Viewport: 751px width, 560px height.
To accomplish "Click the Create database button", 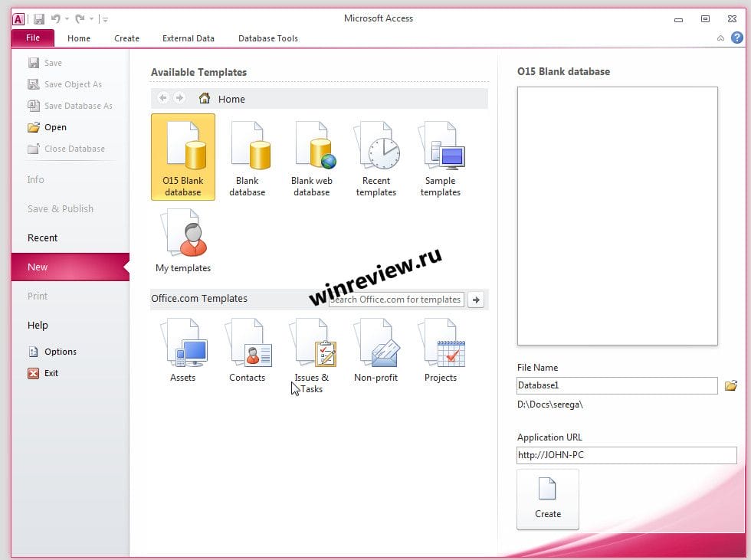I will [x=548, y=499].
